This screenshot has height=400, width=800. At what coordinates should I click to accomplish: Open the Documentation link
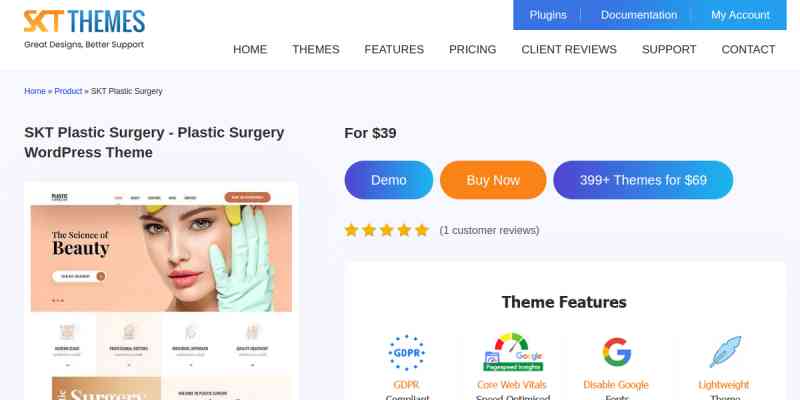pyautogui.click(x=639, y=15)
